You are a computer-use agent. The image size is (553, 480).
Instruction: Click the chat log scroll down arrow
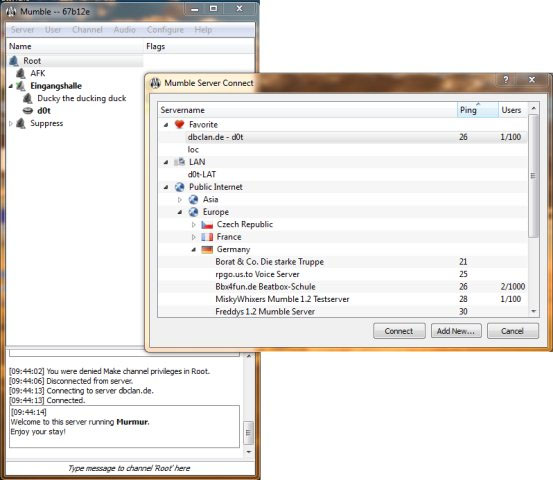[248, 452]
